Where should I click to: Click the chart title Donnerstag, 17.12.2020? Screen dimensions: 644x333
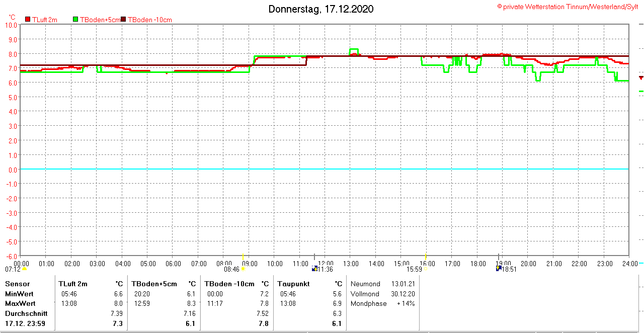pyautogui.click(x=321, y=9)
